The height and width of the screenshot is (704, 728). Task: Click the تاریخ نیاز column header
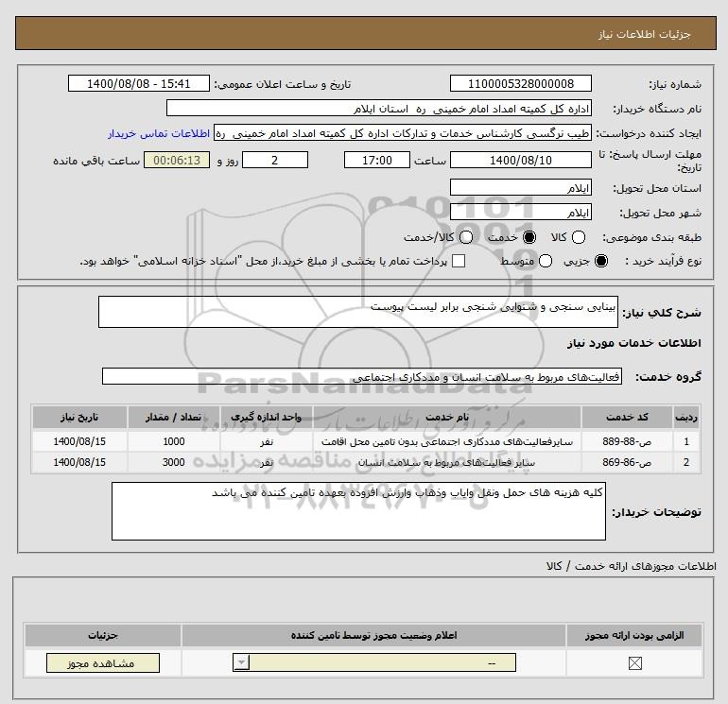pyautogui.click(x=79, y=417)
